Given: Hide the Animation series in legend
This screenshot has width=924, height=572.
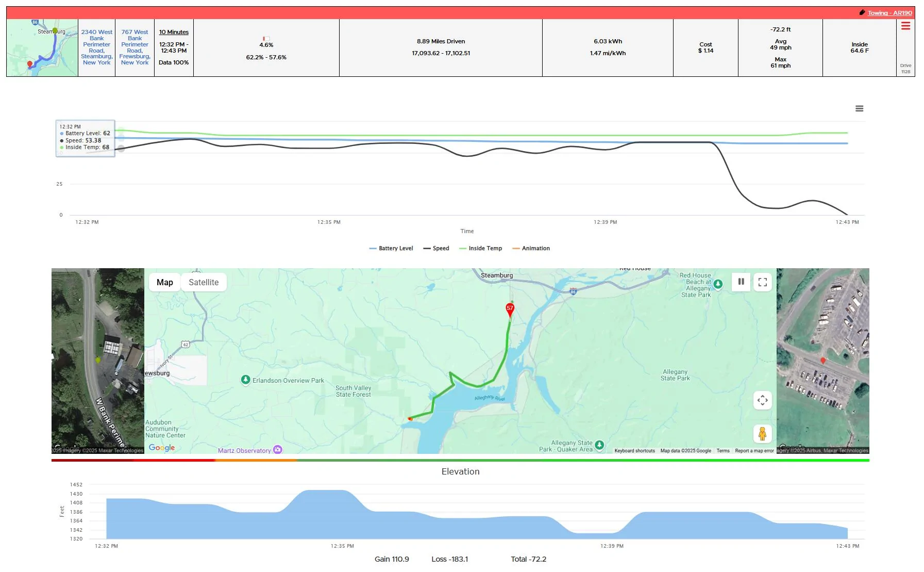Looking at the screenshot, I should pos(531,248).
